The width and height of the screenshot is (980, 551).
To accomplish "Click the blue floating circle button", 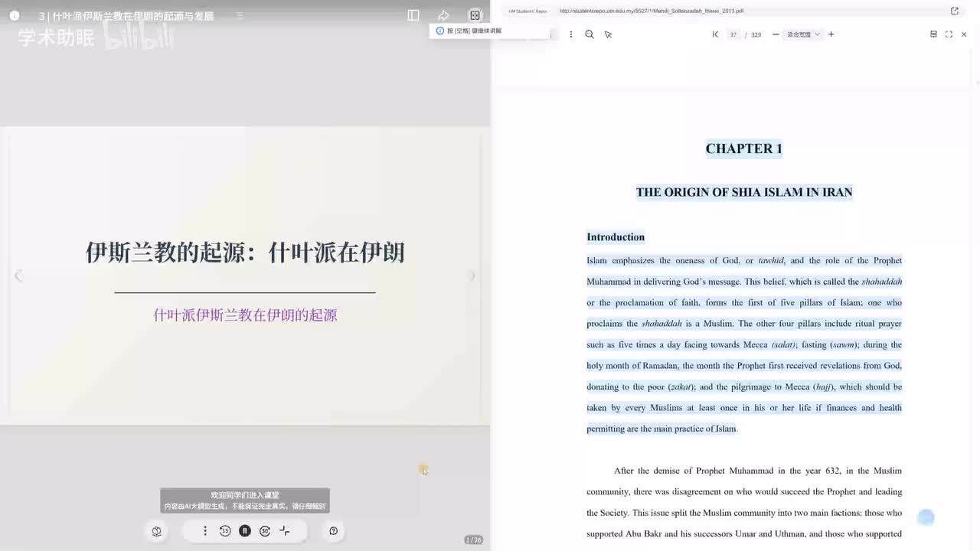I will [x=926, y=517].
